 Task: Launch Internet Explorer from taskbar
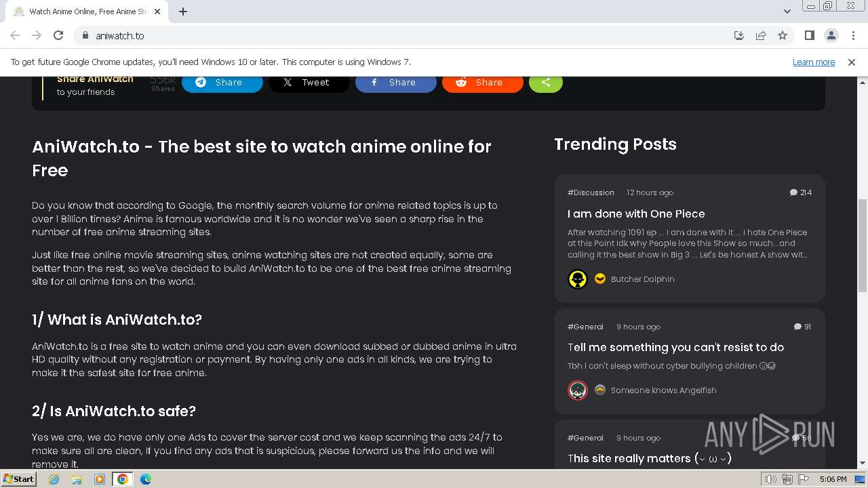click(x=54, y=479)
